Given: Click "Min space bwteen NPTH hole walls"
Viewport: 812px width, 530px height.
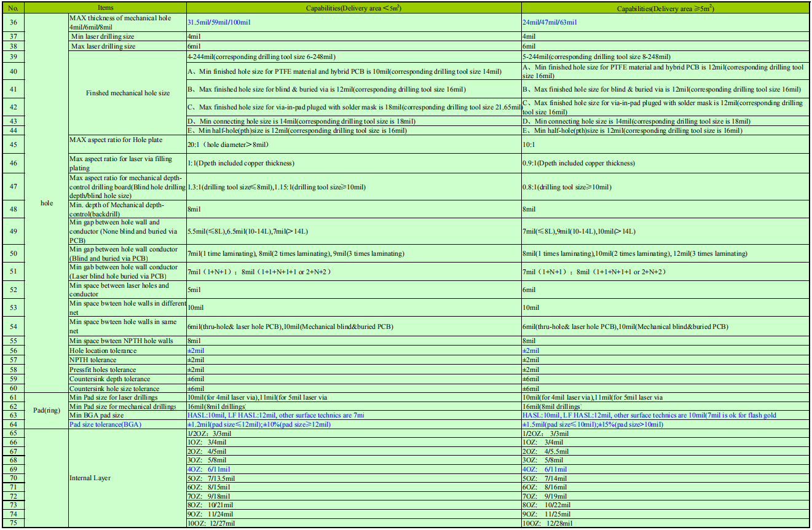Looking at the screenshot, I should [127, 341].
